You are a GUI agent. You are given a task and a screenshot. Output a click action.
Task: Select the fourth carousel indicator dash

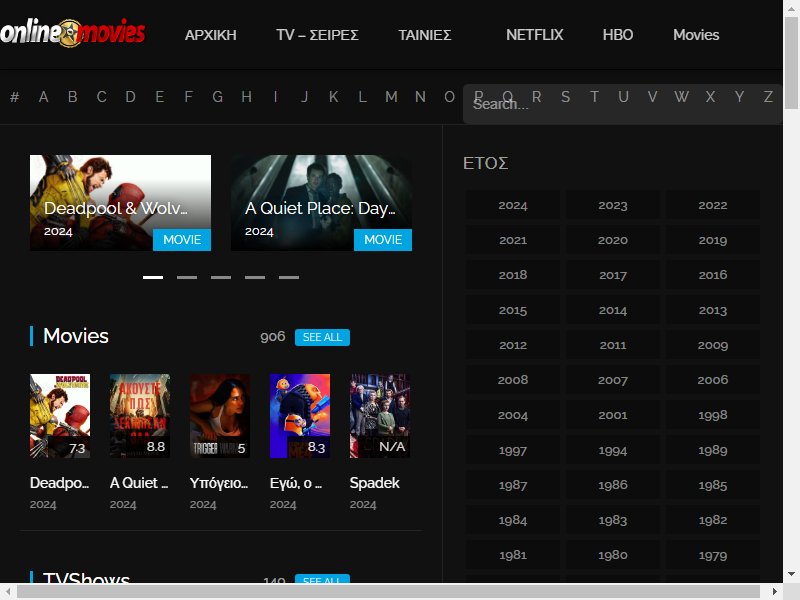pyautogui.click(x=255, y=277)
